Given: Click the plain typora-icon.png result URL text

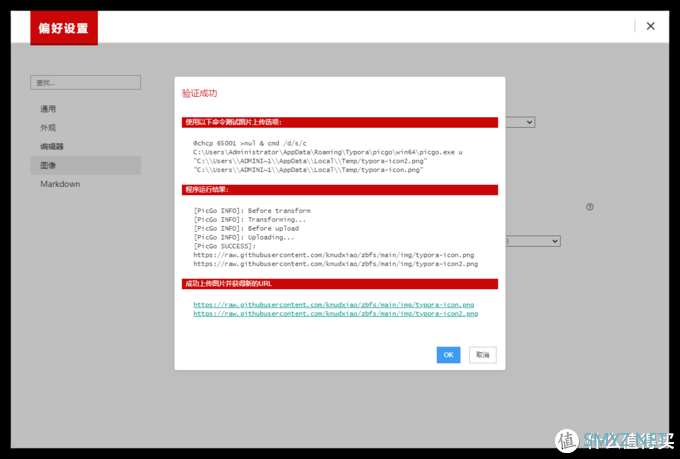Looking at the screenshot, I should coord(333,255).
